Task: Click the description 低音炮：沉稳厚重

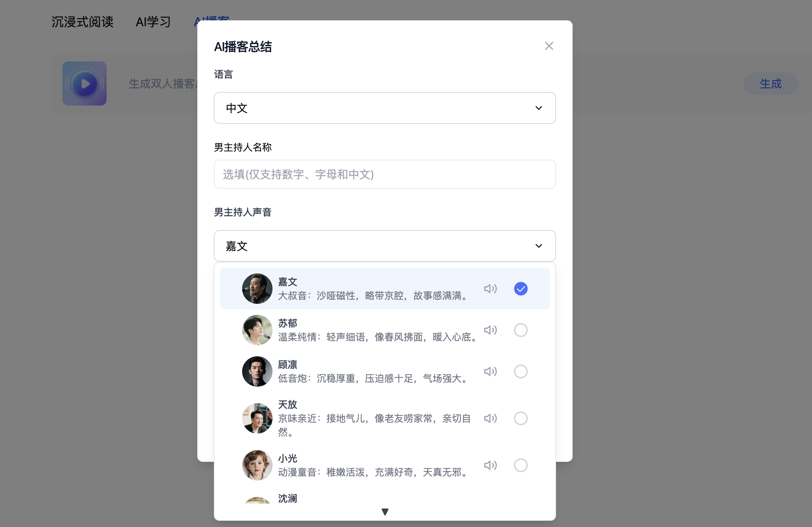Action: click(x=374, y=378)
